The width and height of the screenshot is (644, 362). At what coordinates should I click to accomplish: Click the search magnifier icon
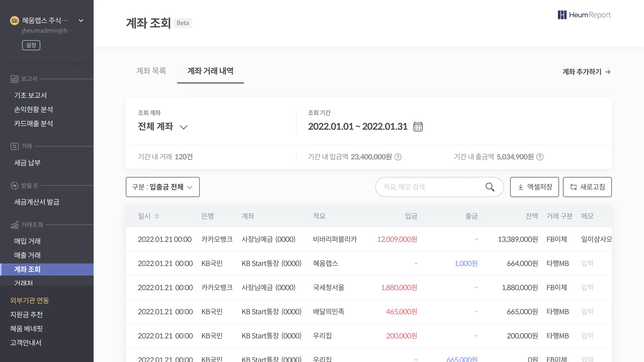490,187
